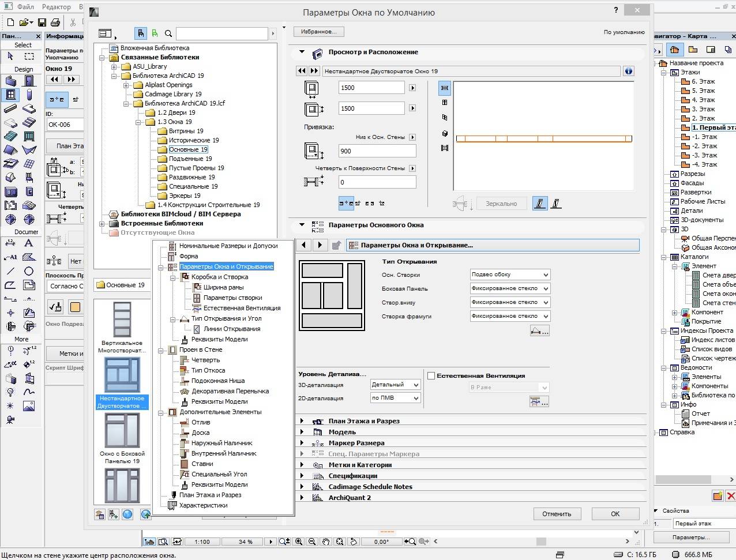Expand Метки и Категории section
The height and width of the screenshot is (560, 736).
pyautogui.click(x=302, y=465)
